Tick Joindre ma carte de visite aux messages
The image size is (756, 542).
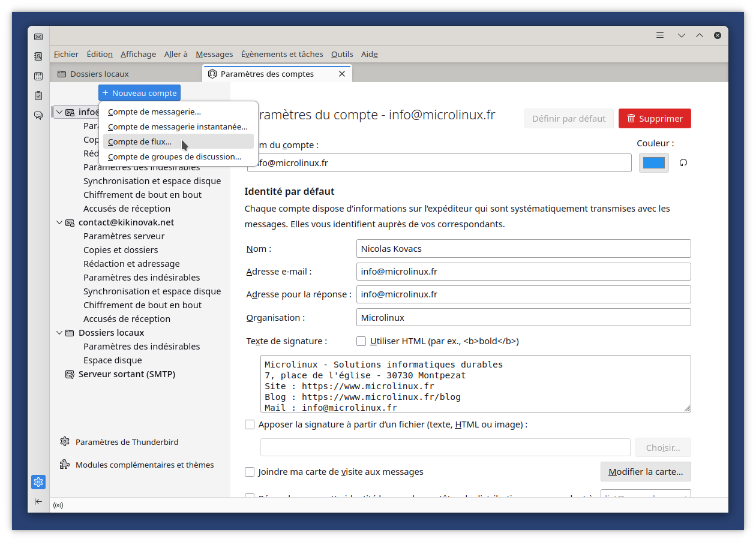(x=250, y=472)
